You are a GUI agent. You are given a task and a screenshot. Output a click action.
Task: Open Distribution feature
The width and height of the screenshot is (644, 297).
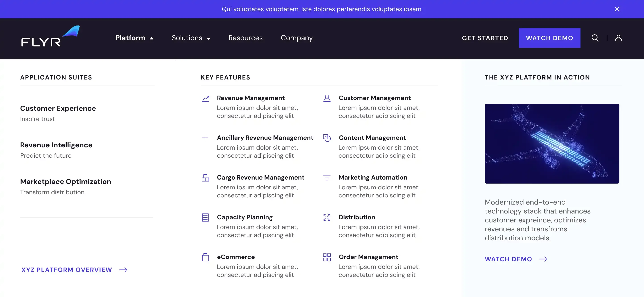[357, 217]
